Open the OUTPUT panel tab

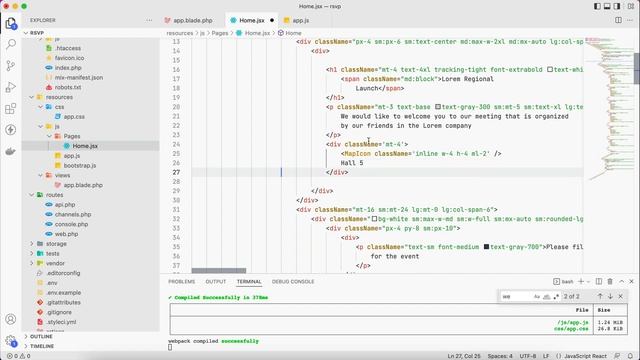pos(216,282)
